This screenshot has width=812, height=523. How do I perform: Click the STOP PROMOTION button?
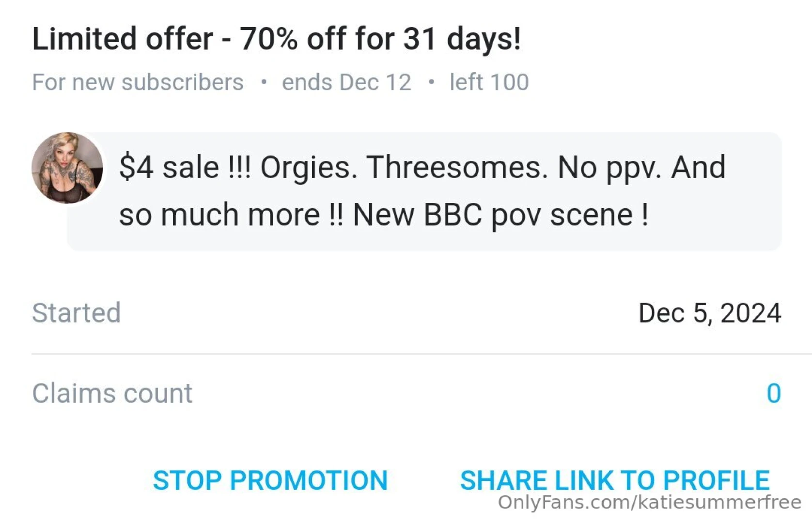pyautogui.click(x=270, y=480)
